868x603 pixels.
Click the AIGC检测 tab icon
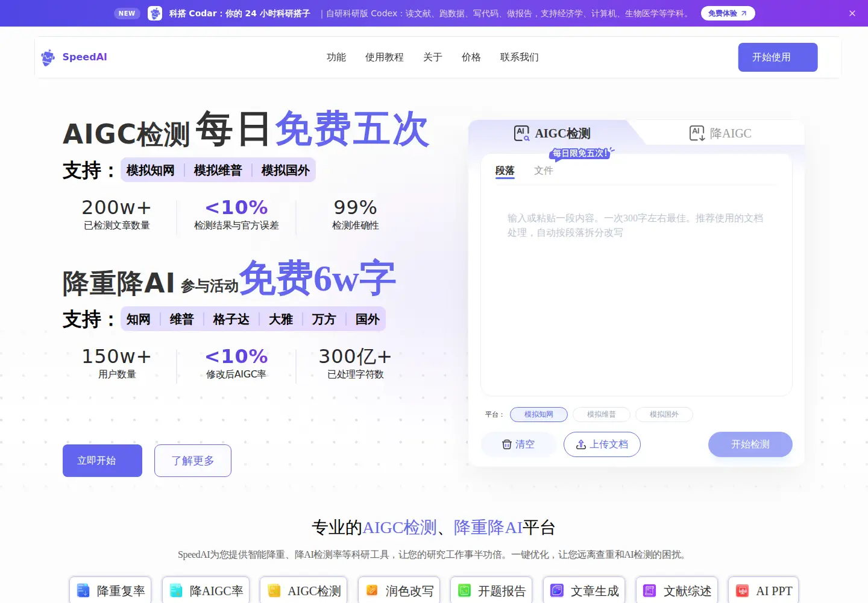click(521, 133)
